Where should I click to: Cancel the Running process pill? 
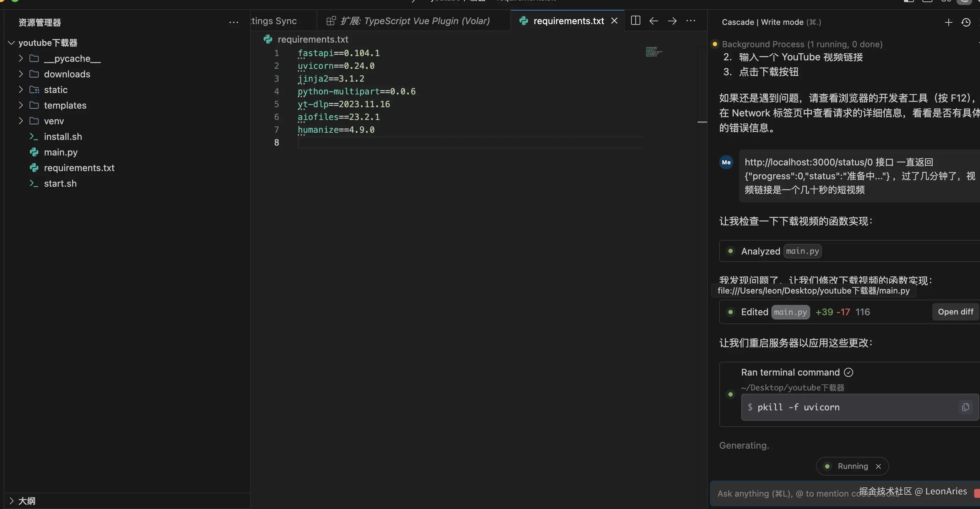pos(878,466)
